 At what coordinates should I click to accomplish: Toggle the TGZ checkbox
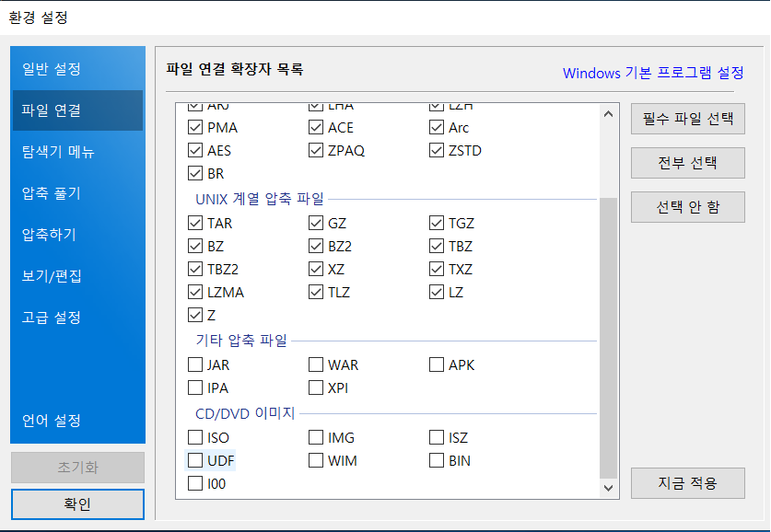click(x=437, y=223)
